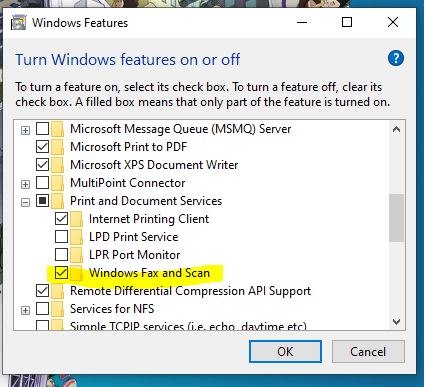This screenshot has width=424, height=387.
Task: Select the Microsoft XPS Document Writer label
Action: (x=154, y=165)
